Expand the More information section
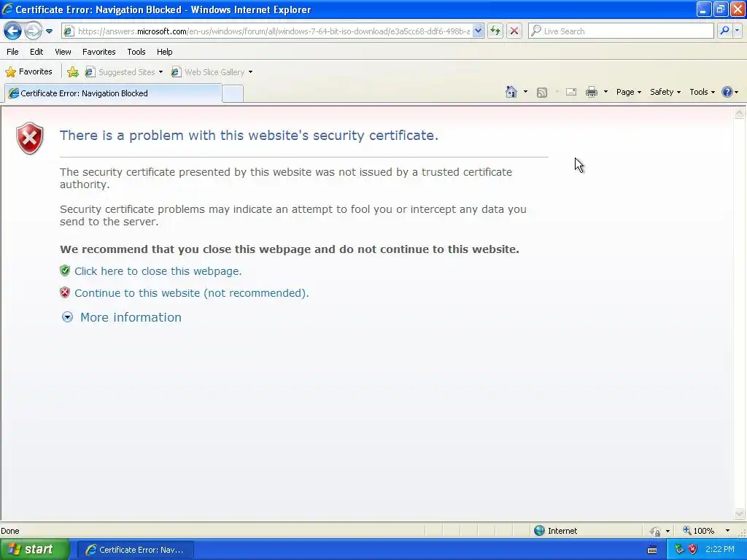Image resolution: width=747 pixels, height=560 pixels. 122,317
